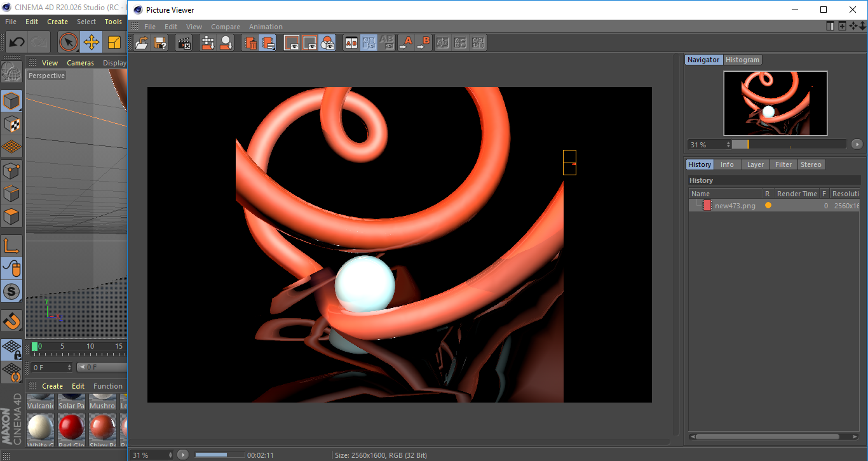Click the orange magnet icon
868x461 pixels.
pos(11,321)
